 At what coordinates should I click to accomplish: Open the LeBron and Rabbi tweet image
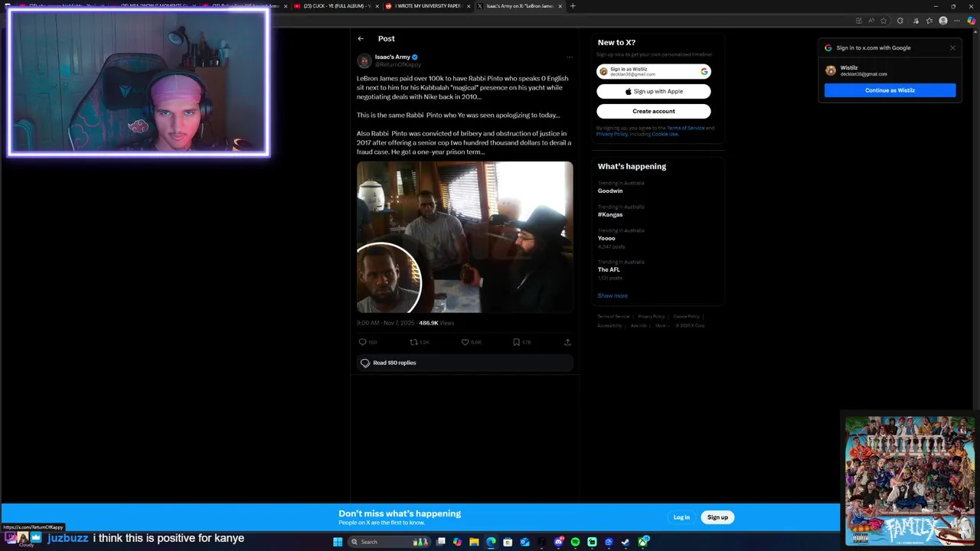coord(465,237)
